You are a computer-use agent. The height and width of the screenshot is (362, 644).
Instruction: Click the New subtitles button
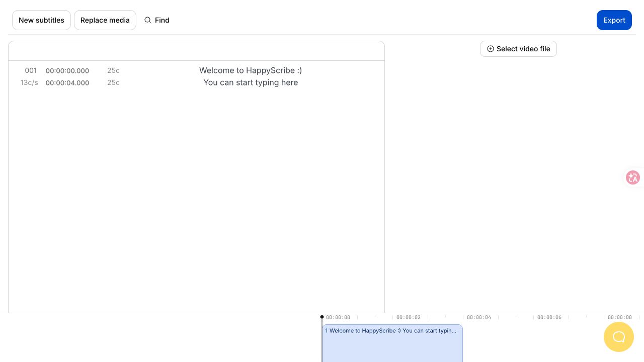pyautogui.click(x=41, y=20)
